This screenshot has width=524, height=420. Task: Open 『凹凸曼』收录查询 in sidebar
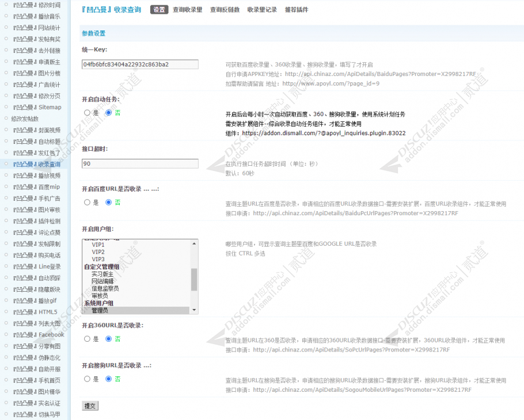point(37,165)
